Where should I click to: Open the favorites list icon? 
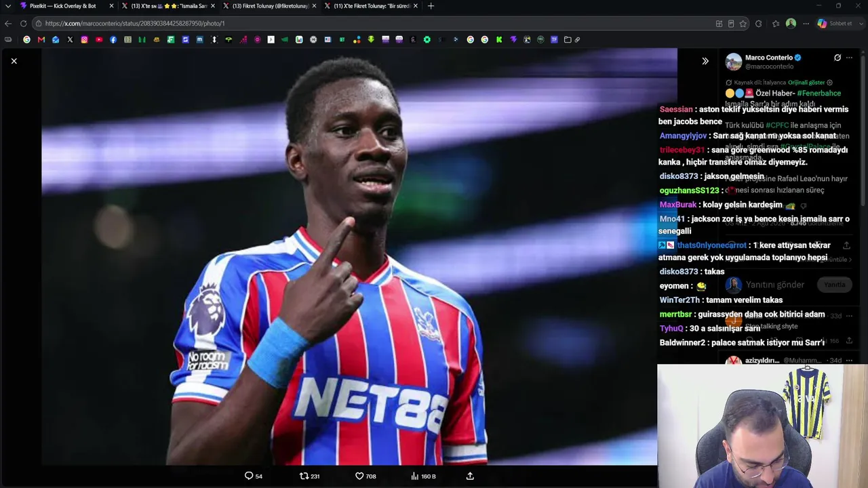(776, 23)
